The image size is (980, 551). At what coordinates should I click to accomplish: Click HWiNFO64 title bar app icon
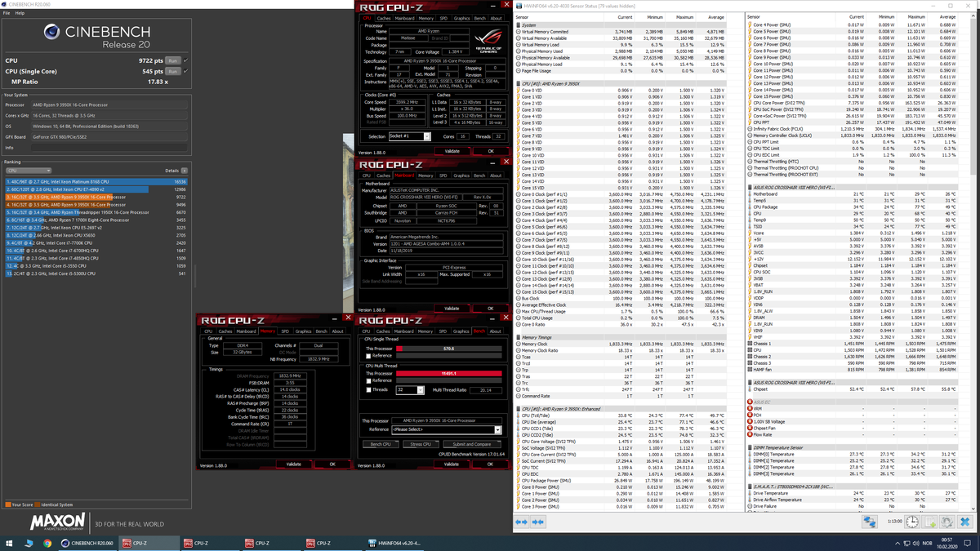[520, 4]
